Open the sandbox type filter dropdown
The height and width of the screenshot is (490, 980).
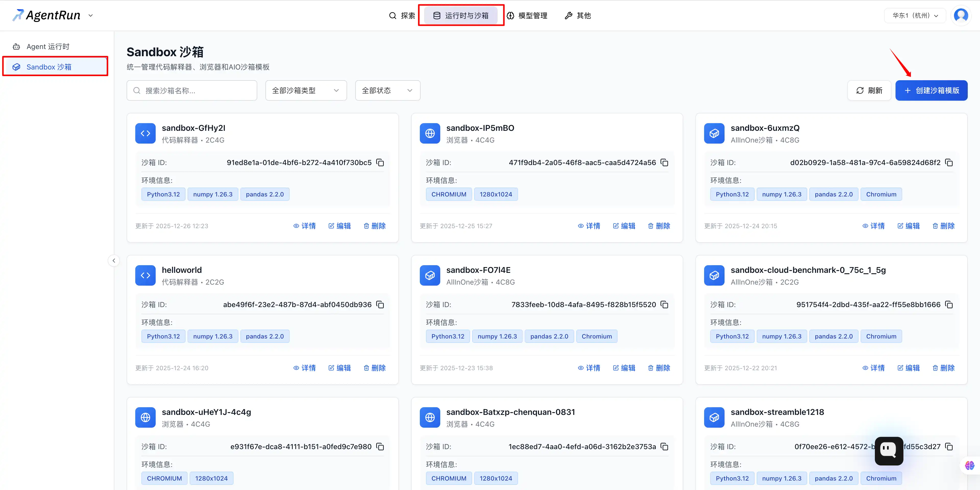point(306,91)
